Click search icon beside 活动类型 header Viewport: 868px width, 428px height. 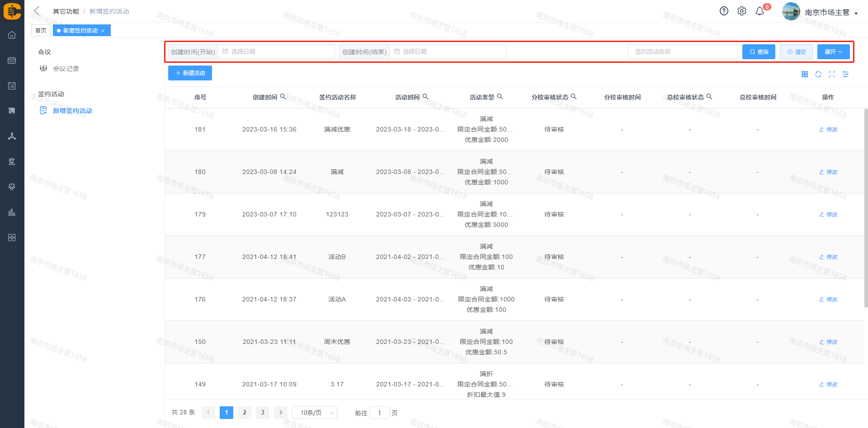click(x=500, y=97)
